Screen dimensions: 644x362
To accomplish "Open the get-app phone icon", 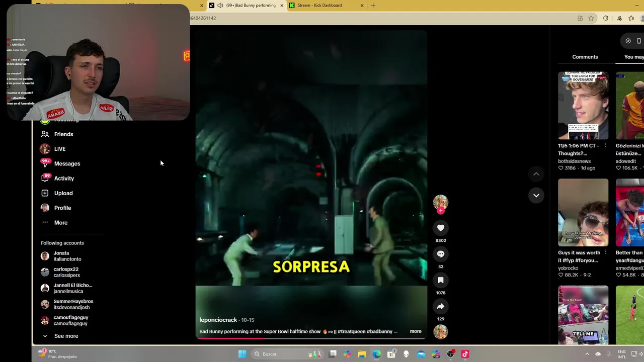I will [x=639, y=41].
